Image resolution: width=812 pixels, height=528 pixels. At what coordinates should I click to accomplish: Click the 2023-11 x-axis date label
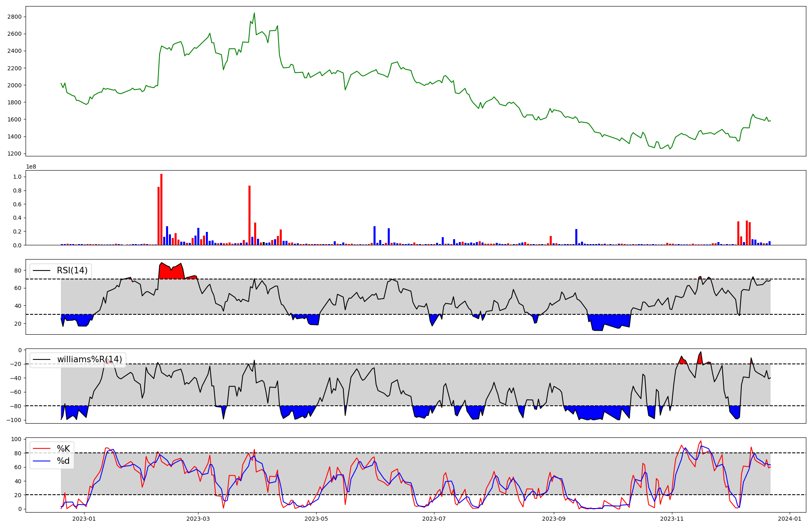click(672, 519)
